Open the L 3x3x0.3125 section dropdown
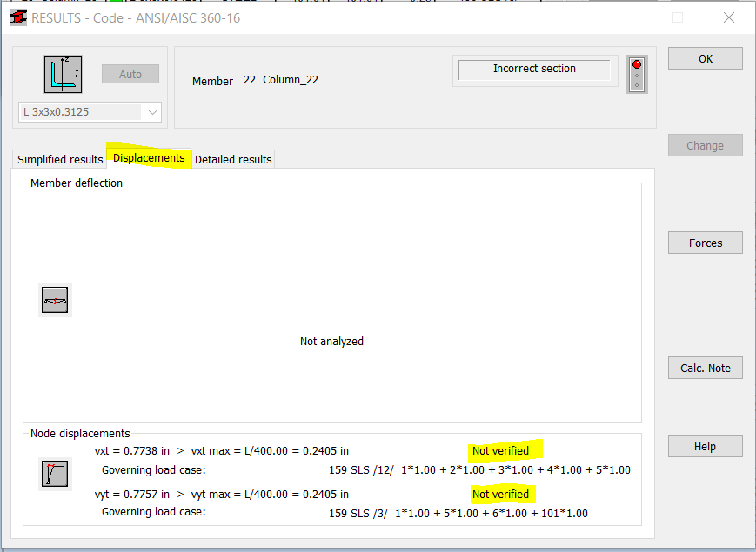 click(152, 111)
